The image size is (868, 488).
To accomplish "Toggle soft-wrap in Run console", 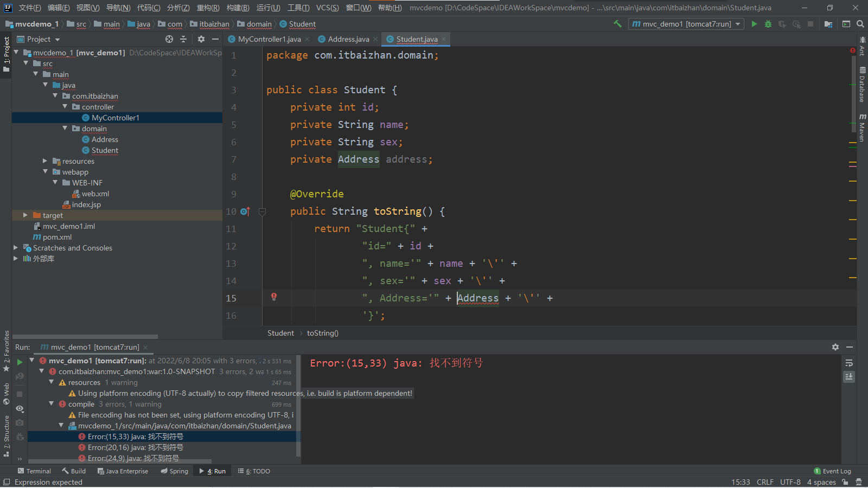I will (850, 363).
